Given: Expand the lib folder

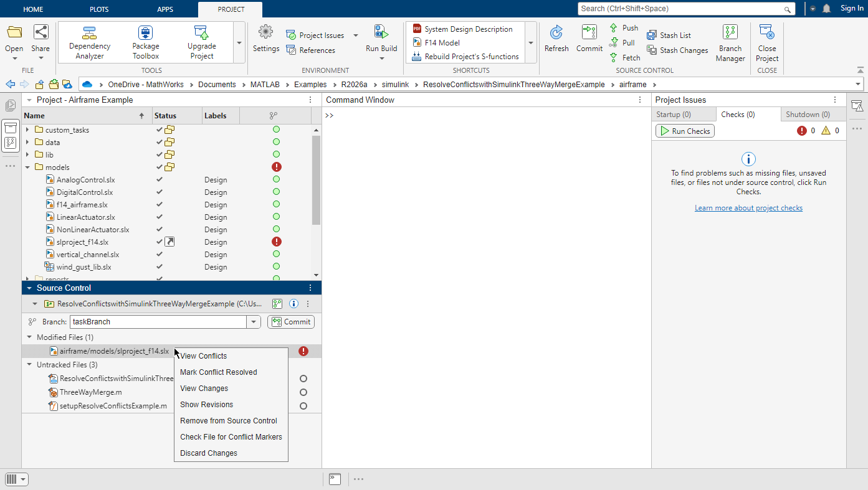Looking at the screenshot, I should point(27,155).
